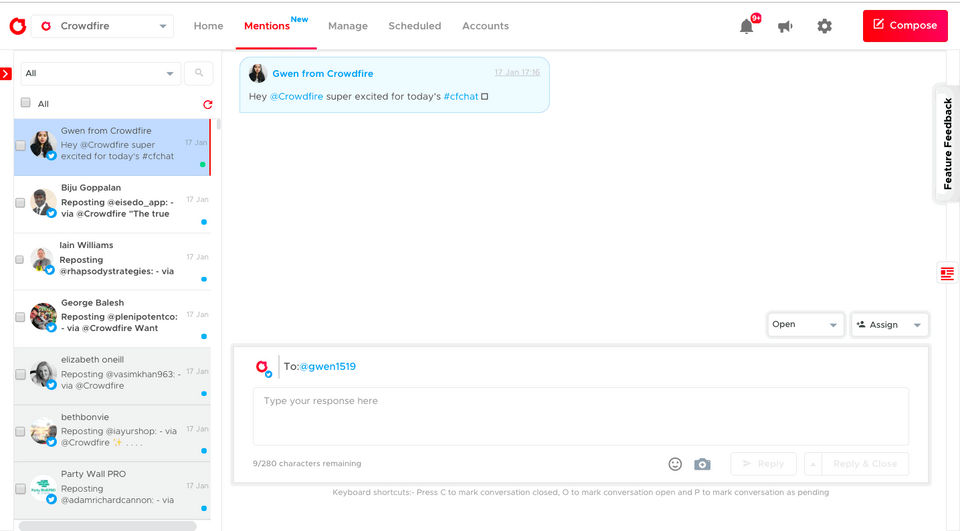Viewport: 960px width, 531px height.
Task: Open the notifications bell icon
Action: [x=746, y=26]
